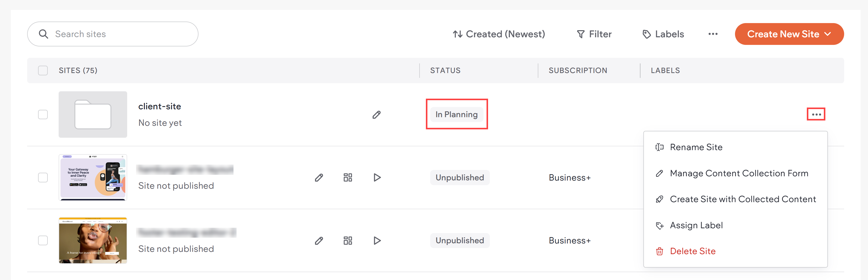Click the search magnifier icon

(44, 34)
